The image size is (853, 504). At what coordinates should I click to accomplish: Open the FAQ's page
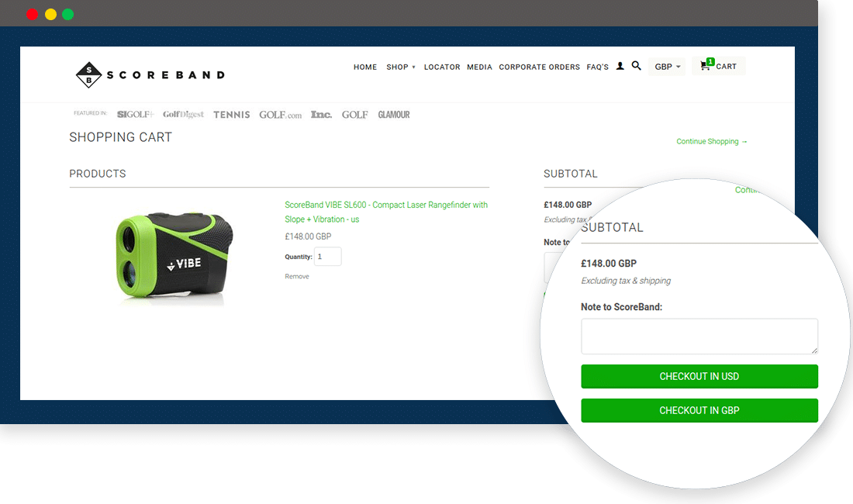[x=597, y=67]
